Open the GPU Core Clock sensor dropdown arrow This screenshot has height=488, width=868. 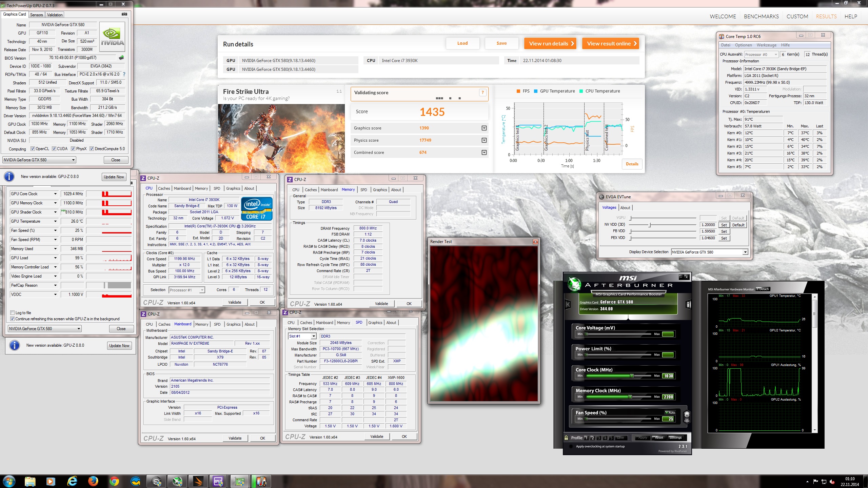pyautogui.click(x=55, y=194)
